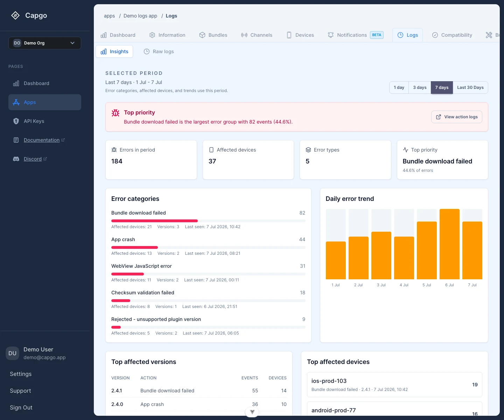Click the wrench tools tab icon

[489, 35]
